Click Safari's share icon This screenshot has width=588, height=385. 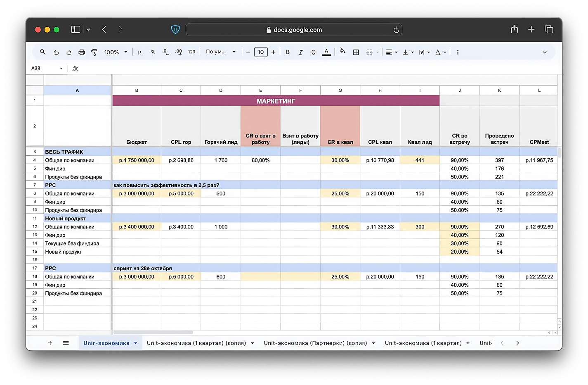tap(514, 29)
